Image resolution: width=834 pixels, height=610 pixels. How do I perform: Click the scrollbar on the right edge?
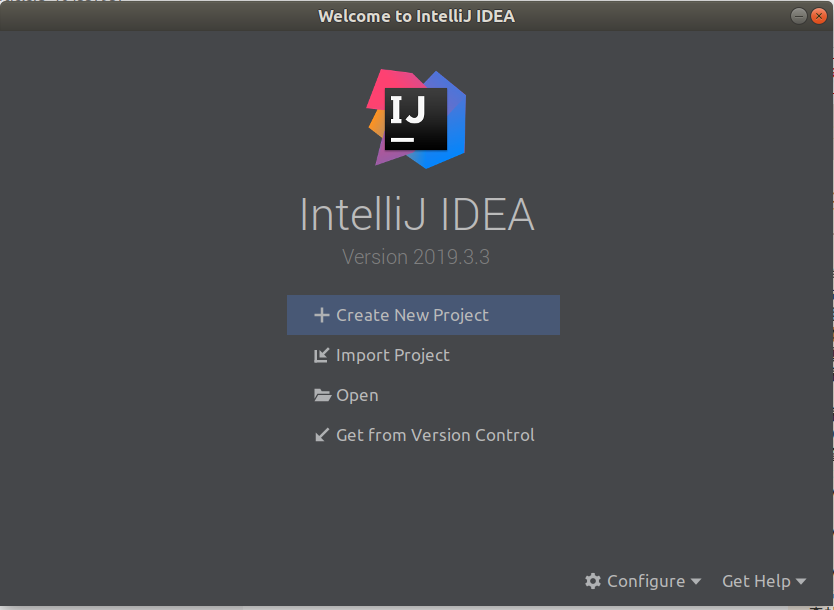828,300
